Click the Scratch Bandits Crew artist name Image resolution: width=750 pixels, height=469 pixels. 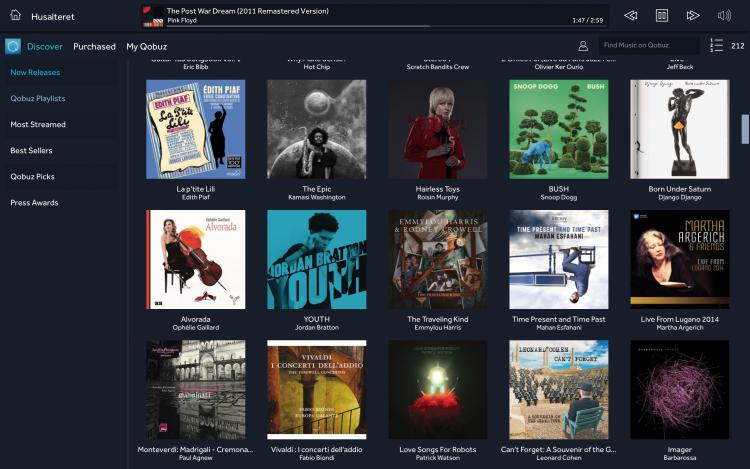pyautogui.click(x=438, y=67)
